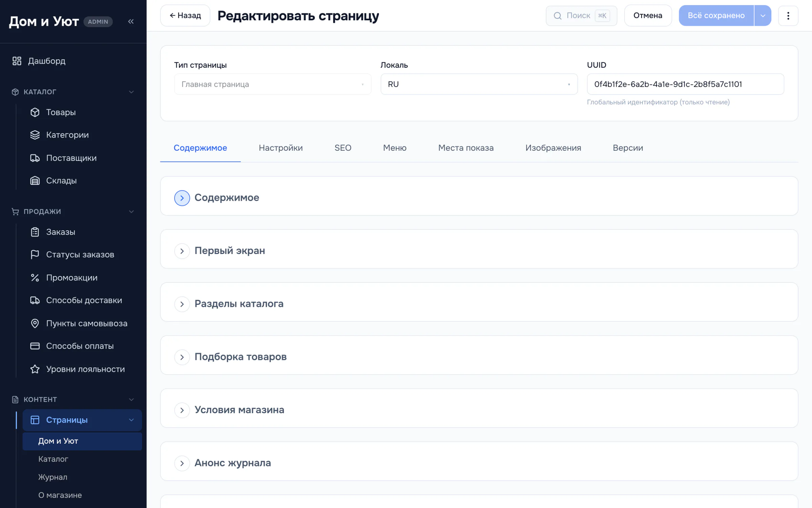Select the Каталог page in sidebar
Screen dimensions: 812x508
pos(82,459)
